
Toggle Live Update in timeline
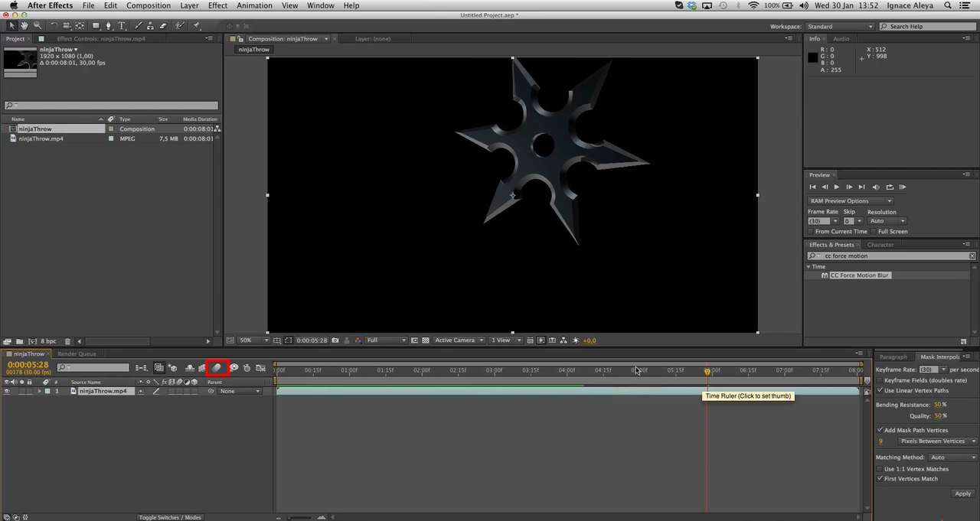[159, 368]
